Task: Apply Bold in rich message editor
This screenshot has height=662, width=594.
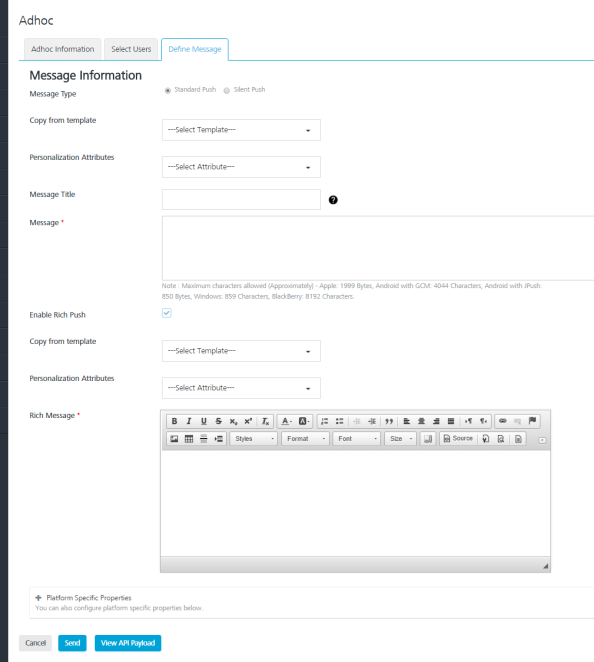Action: 174,421
